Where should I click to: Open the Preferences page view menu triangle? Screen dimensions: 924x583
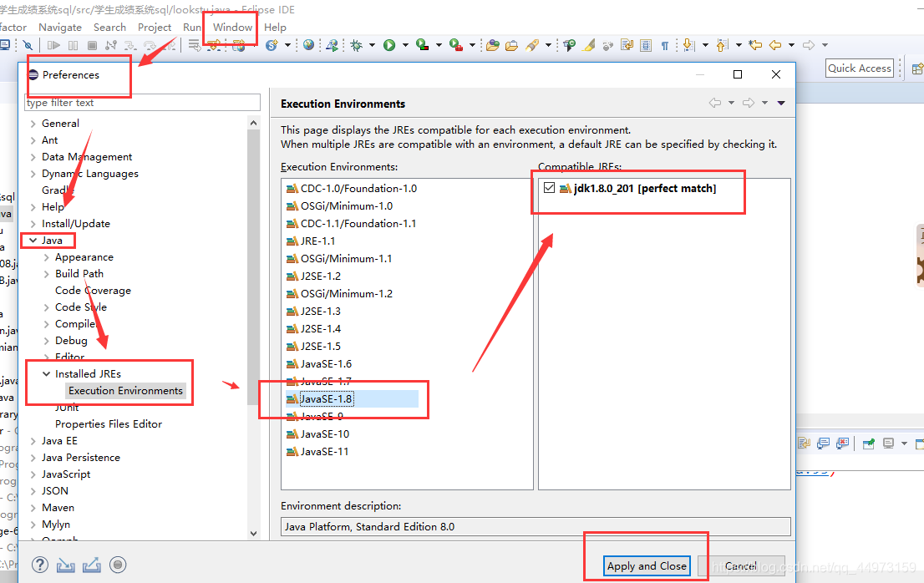coord(781,103)
